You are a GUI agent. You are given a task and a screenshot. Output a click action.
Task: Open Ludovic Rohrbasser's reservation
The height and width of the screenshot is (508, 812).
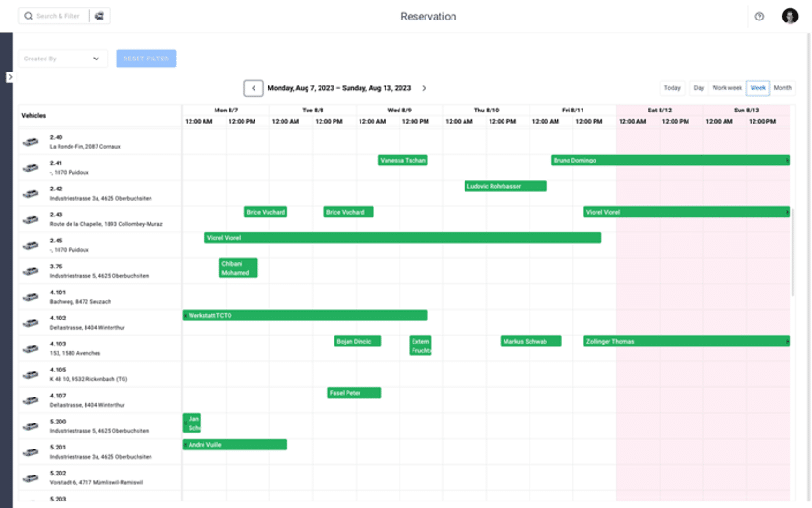[x=505, y=187]
